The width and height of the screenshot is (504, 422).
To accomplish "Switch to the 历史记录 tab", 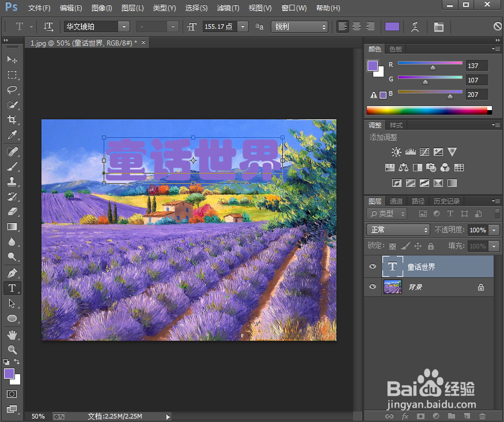I will [x=446, y=201].
